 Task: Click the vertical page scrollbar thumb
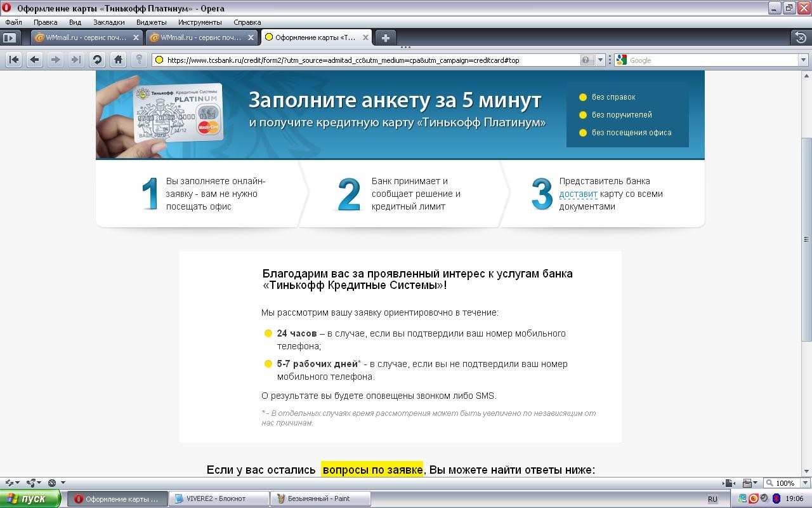pyautogui.click(x=806, y=239)
